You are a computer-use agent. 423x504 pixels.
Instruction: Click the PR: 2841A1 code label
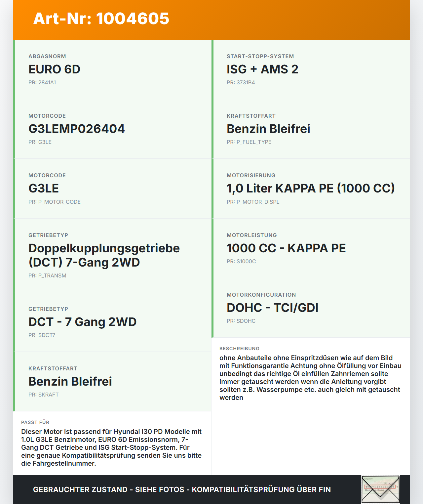(x=42, y=82)
